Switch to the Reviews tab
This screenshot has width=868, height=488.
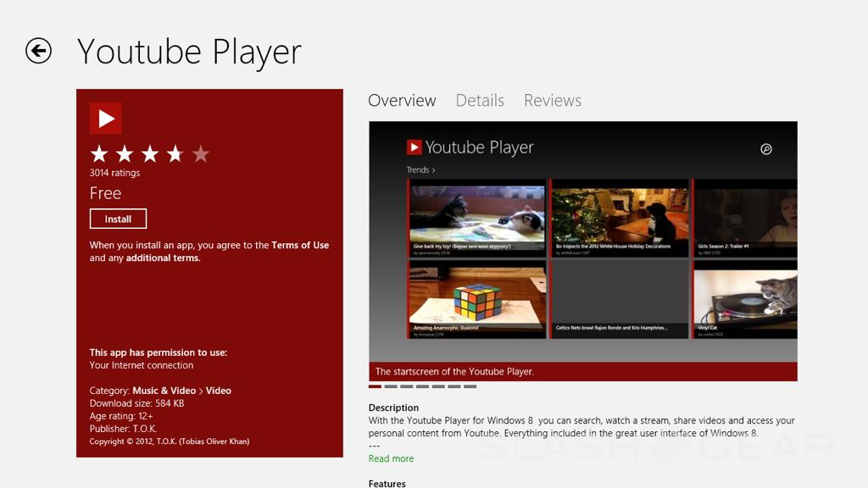(553, 100)
